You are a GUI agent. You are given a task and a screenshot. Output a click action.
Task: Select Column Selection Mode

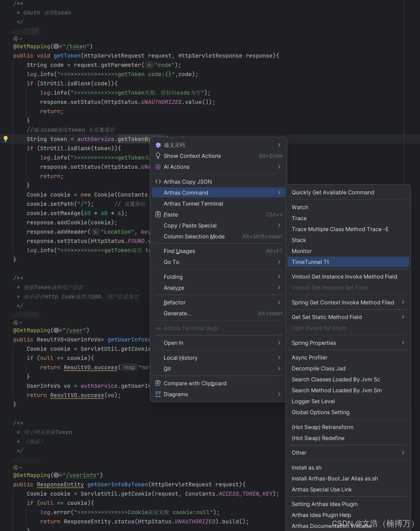pos(218,236)
